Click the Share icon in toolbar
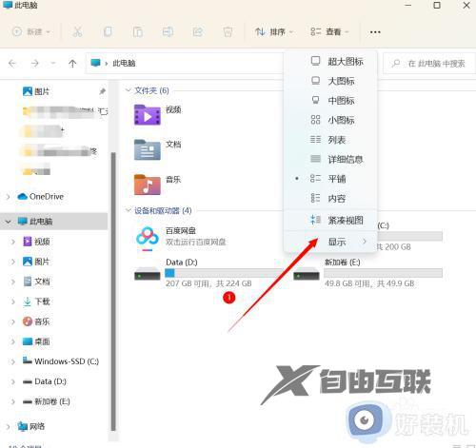The image size is (476, 448). pos(198,31)
